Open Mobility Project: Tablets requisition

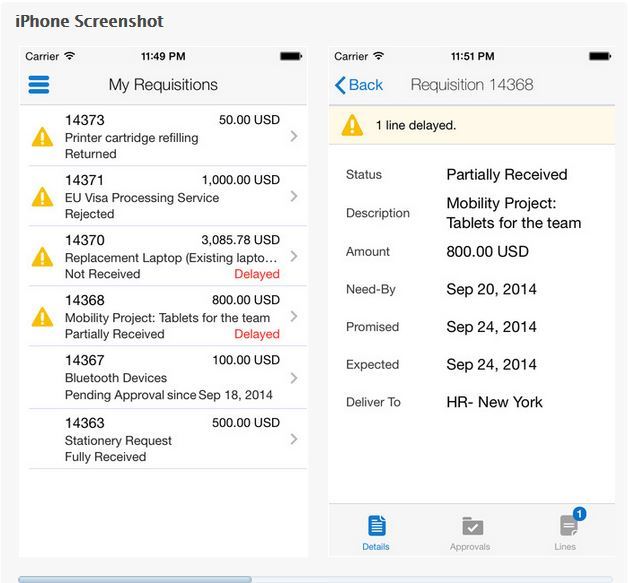[x=160, y=317]
